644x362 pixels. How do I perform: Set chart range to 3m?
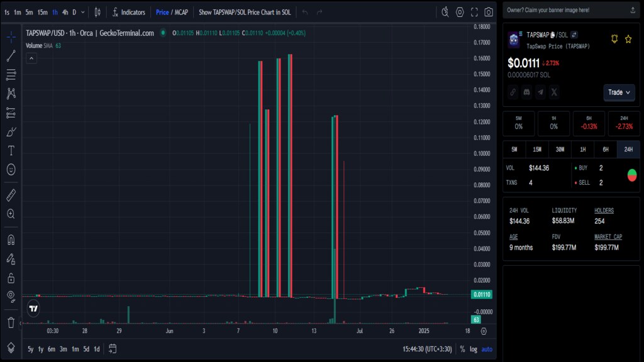pos(64,349)
